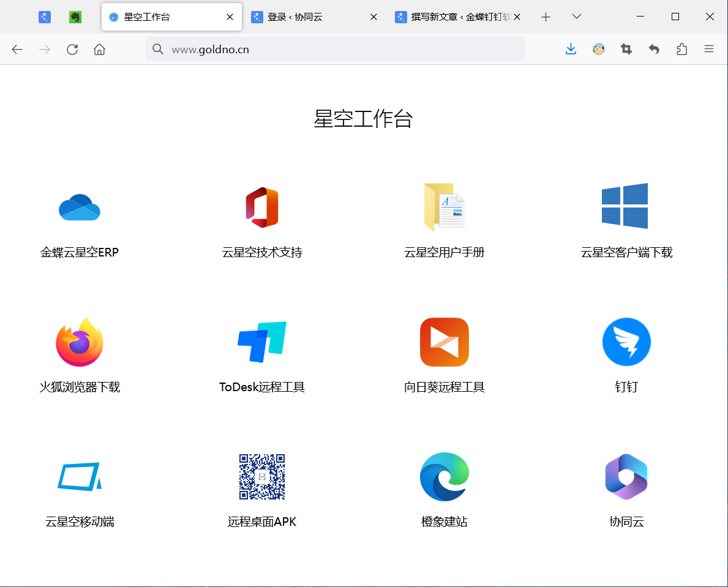Expand the list all tabs chevron
728x587 pixels.
point(577,17)
